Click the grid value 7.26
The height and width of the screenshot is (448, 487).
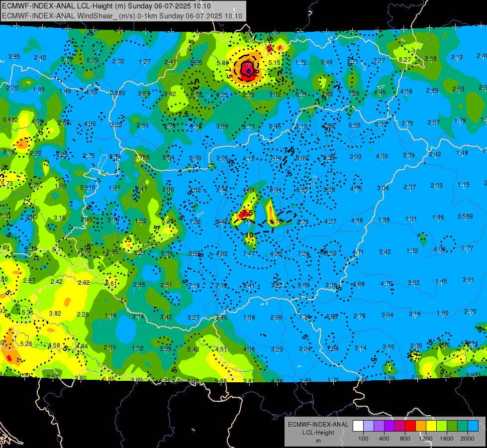[x=303, y=254]
